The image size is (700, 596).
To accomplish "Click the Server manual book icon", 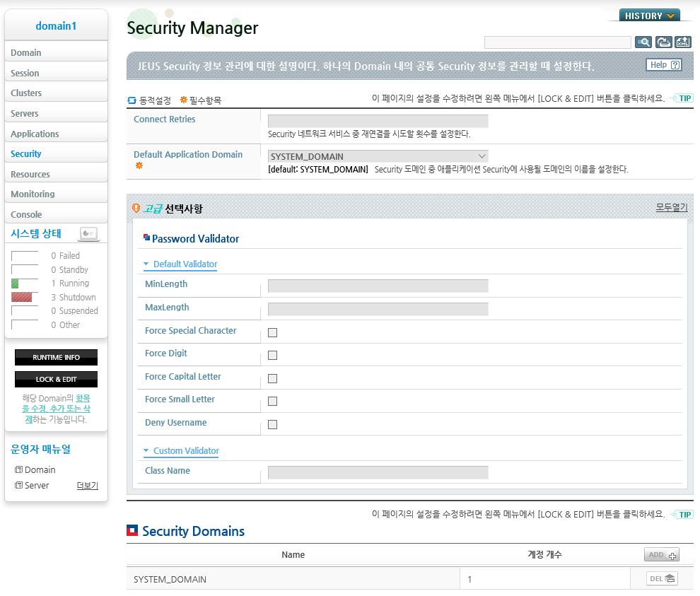I will 19,485.
